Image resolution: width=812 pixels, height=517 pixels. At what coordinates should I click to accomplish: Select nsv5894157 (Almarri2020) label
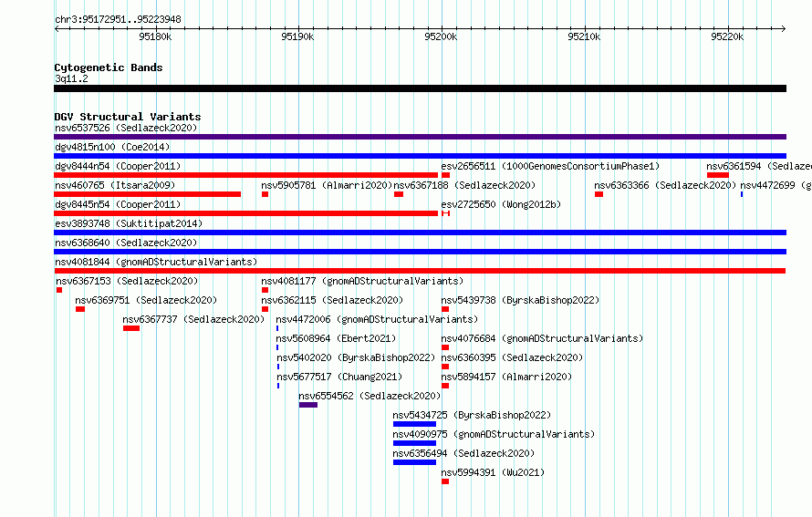pyautogui.click(x=506, y=377)
